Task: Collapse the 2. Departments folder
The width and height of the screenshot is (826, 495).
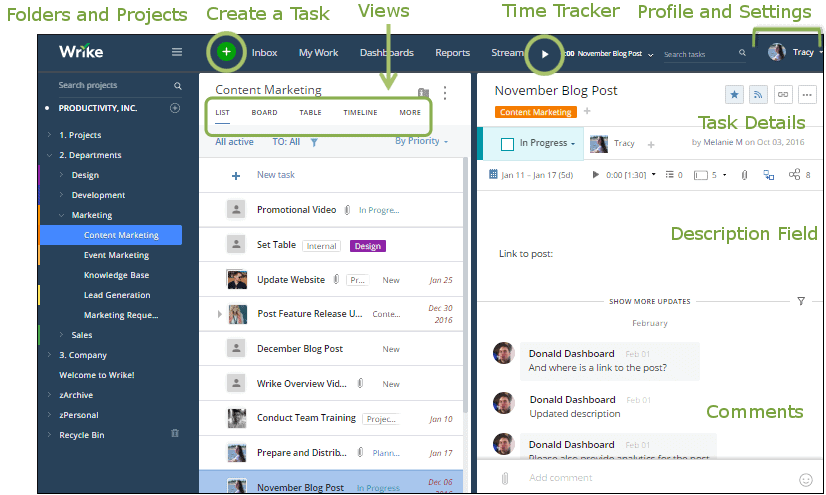Action: 49,155
